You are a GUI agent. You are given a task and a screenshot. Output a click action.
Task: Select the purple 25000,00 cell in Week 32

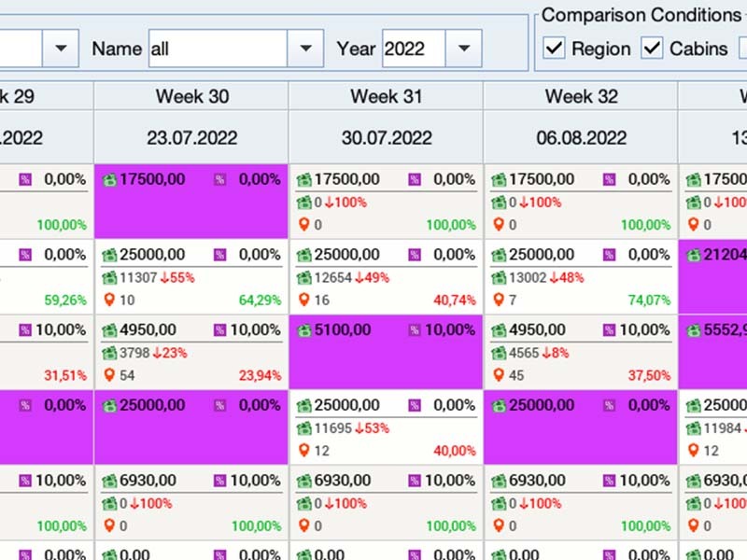click(x=581, y=434)
